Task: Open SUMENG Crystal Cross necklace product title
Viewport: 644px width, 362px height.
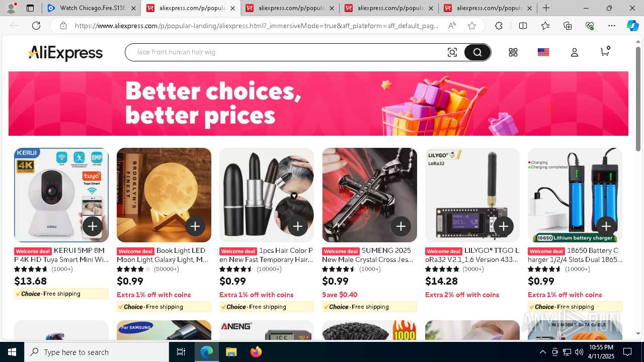Action: coord(368,255)
